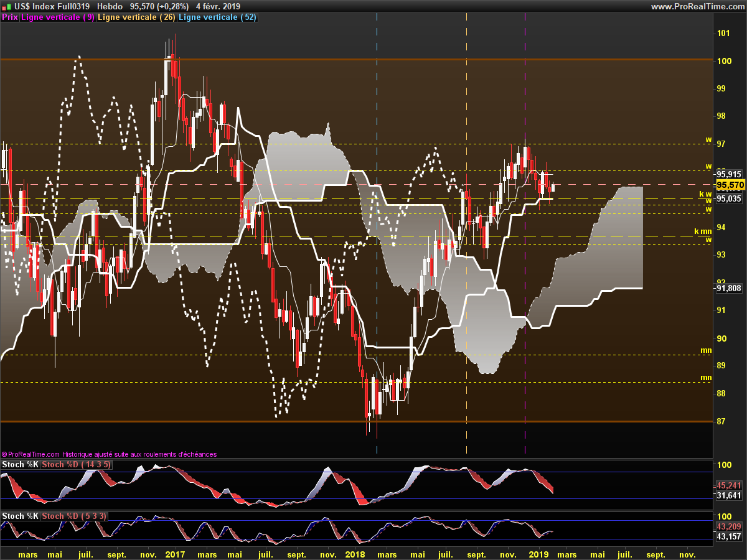This screenshot has width=747, height=560.
Task: Select the orange horizontal line at 100
Action: tap(355, 59)
